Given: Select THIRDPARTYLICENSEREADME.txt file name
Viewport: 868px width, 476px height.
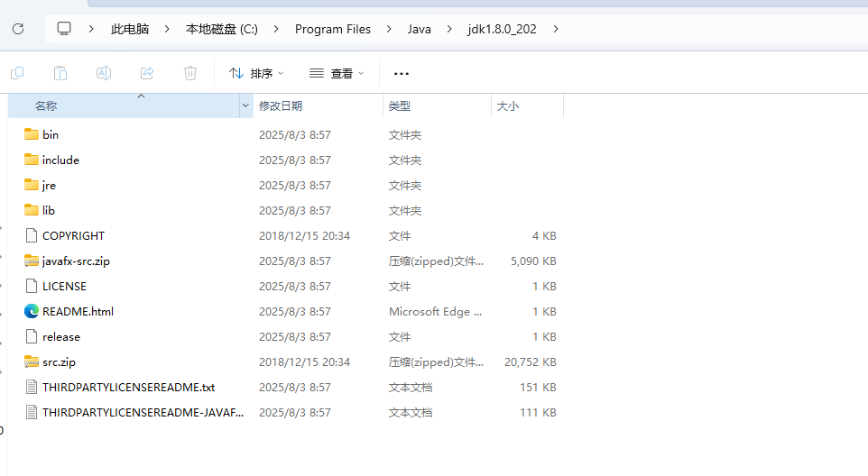Looking at the screenshot, I should [129, 388].
